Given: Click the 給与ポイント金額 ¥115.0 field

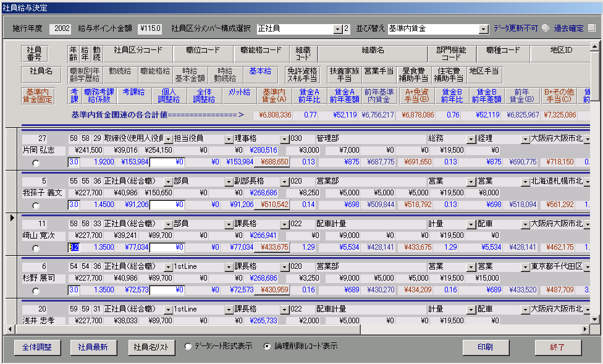Looking at the screenshot, I should [150, 28].
